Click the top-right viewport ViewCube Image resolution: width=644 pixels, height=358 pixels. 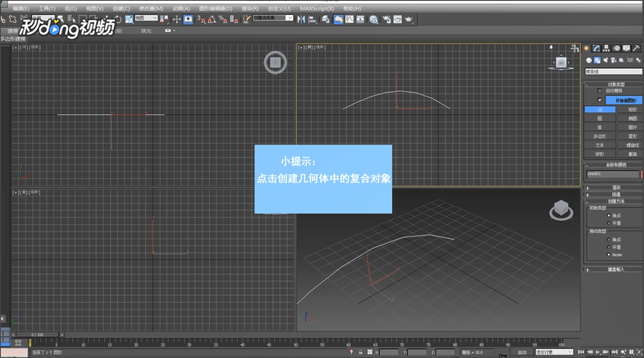click(x=561, y=63)
